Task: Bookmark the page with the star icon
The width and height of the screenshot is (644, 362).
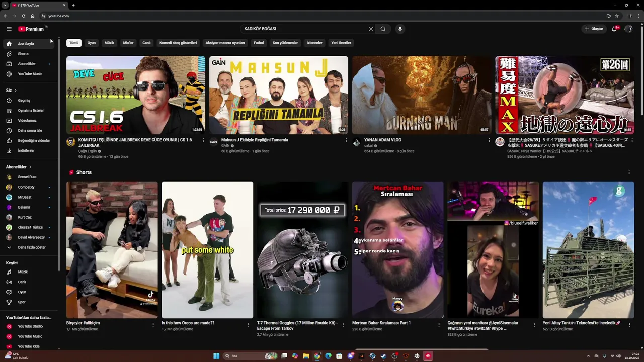Action: pyautogui.click(x=617, y=16)
